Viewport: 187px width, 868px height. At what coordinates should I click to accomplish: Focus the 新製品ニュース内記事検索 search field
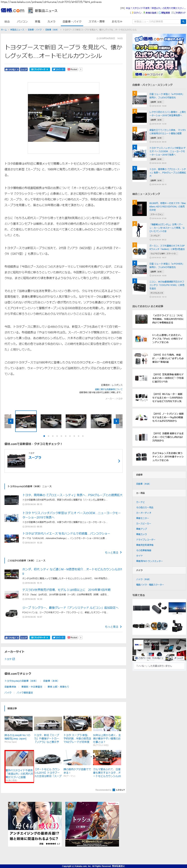[x=157, y=22]
